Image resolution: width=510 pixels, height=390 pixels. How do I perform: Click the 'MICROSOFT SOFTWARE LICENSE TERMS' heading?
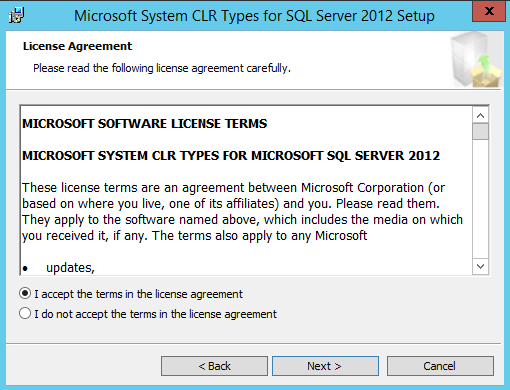[145, 124]
